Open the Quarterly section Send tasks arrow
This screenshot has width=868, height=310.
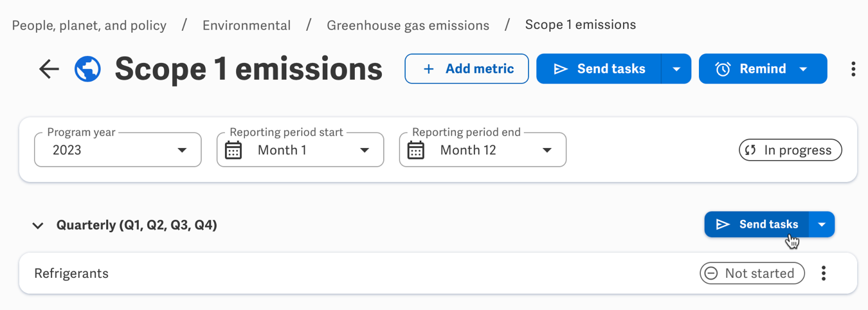(x=822, y=224)
